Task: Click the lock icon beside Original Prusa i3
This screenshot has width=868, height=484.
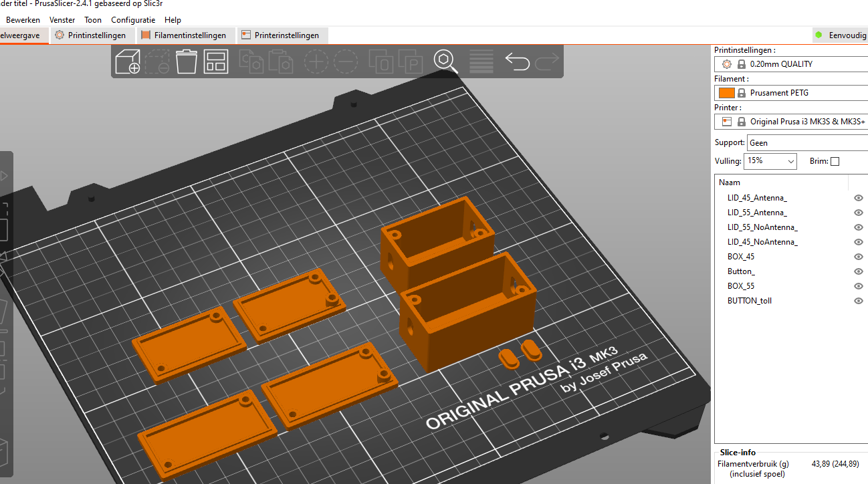Action: tap(742, 122)
